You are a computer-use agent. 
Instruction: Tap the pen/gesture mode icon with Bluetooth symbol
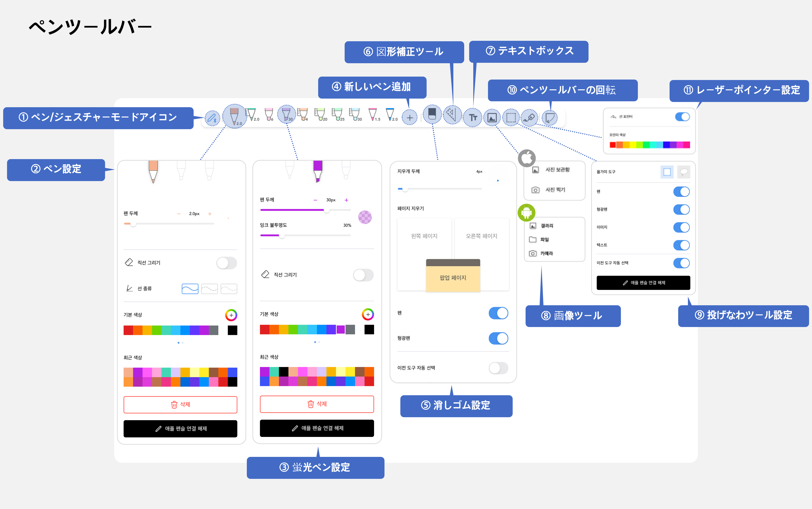click(x=212, y=118)
